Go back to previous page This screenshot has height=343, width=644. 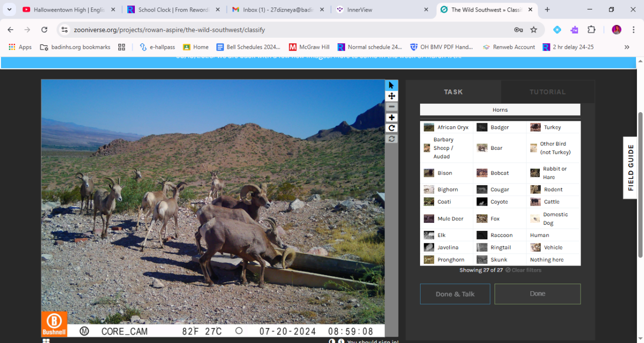[11, 30]
